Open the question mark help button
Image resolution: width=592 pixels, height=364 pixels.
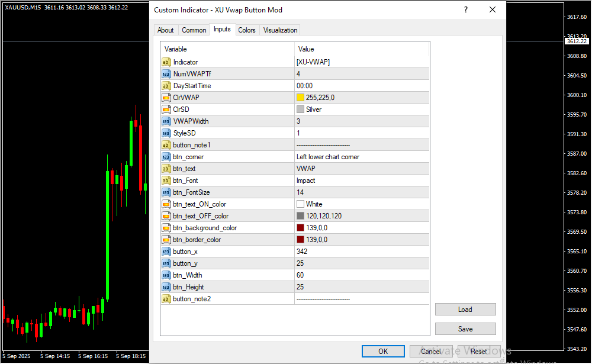click(466, 10)
